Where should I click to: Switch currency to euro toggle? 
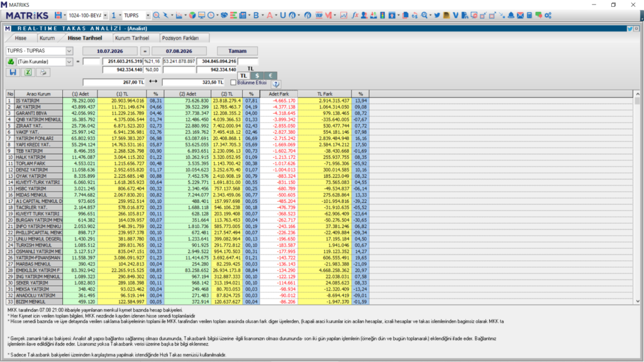tap(270, 76)
